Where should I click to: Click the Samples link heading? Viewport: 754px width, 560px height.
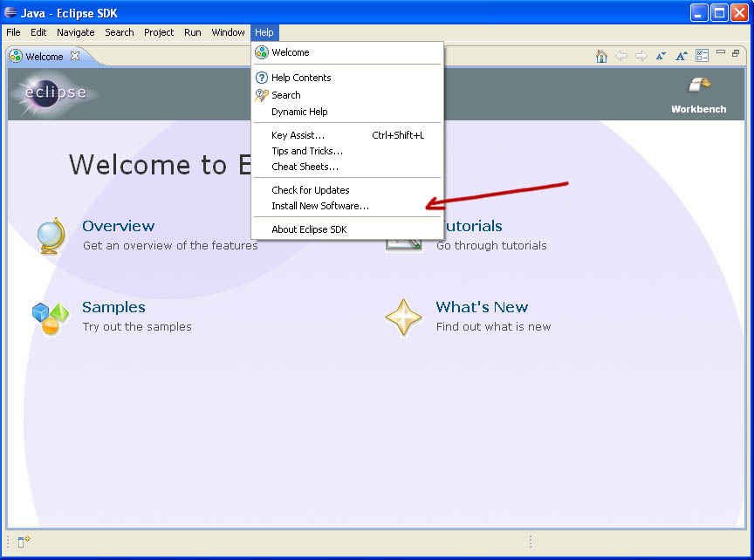(113, 307)
